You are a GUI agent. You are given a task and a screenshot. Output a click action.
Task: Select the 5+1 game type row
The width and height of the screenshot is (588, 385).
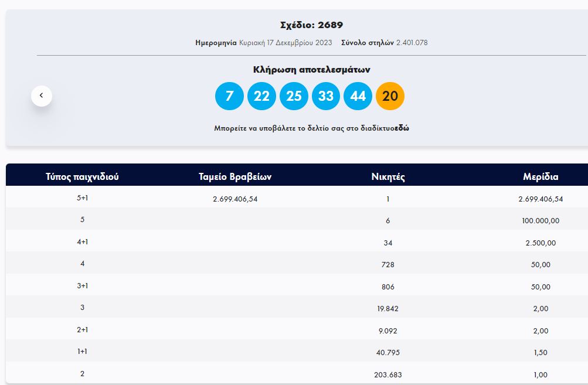click(x=82, y=198)
